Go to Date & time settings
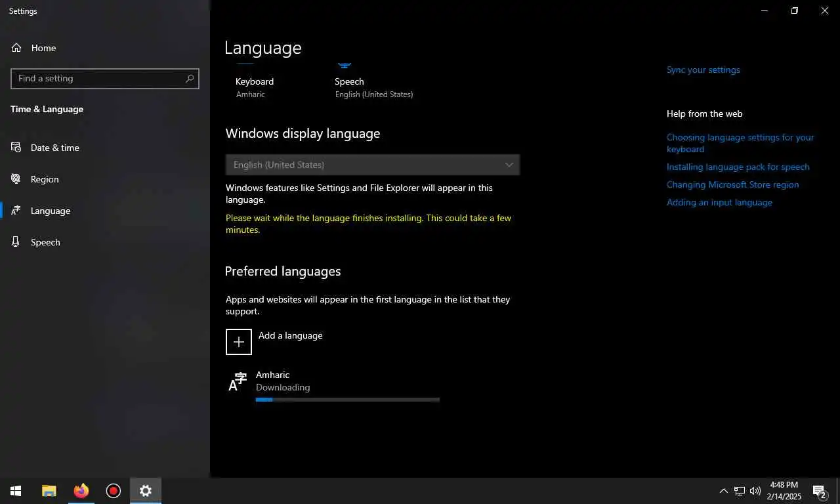This screenshot has height=504, width=840. click(105, 148)
